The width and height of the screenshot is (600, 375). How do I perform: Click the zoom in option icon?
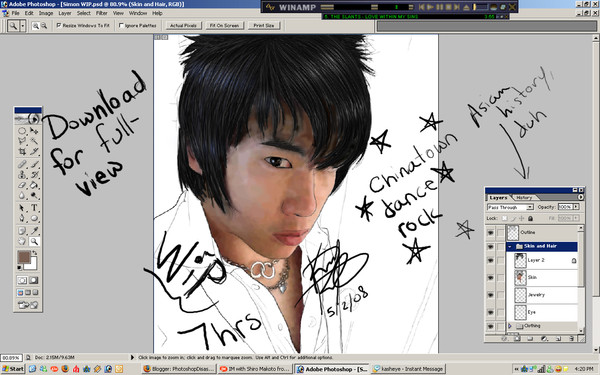(x=36, y=26)
